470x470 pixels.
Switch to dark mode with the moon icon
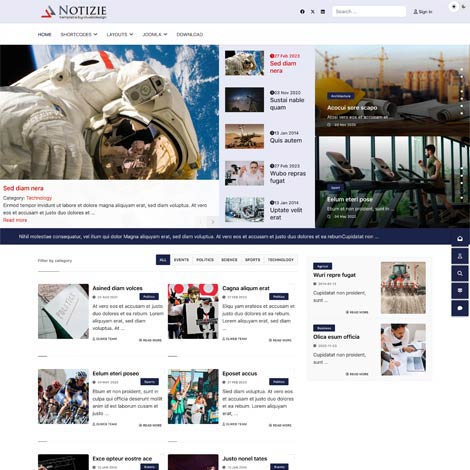(464, 6)
